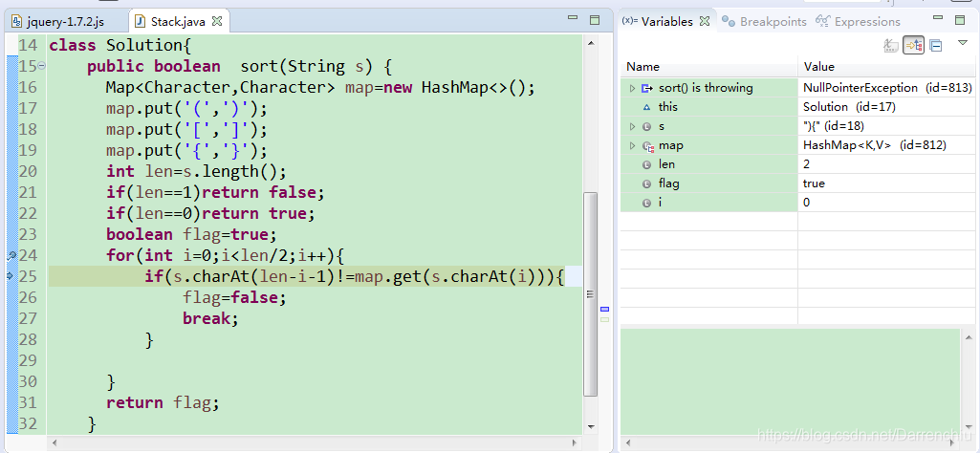Click the Name column header
The image size is (980, 453).
point(709,67)
